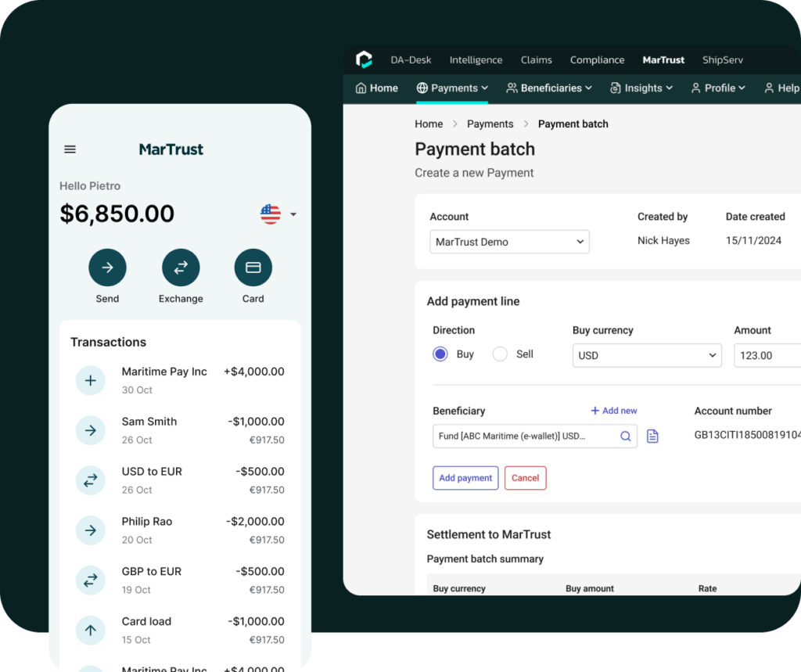The image size is (801, 672).
Task: Tap the Card icon in the mobile app
Action: 253,267
